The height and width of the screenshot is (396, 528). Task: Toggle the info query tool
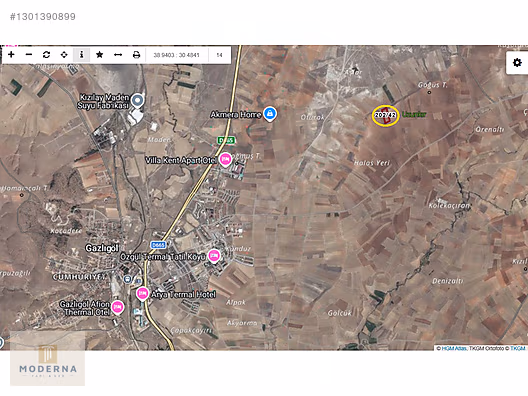coord(81,55)
